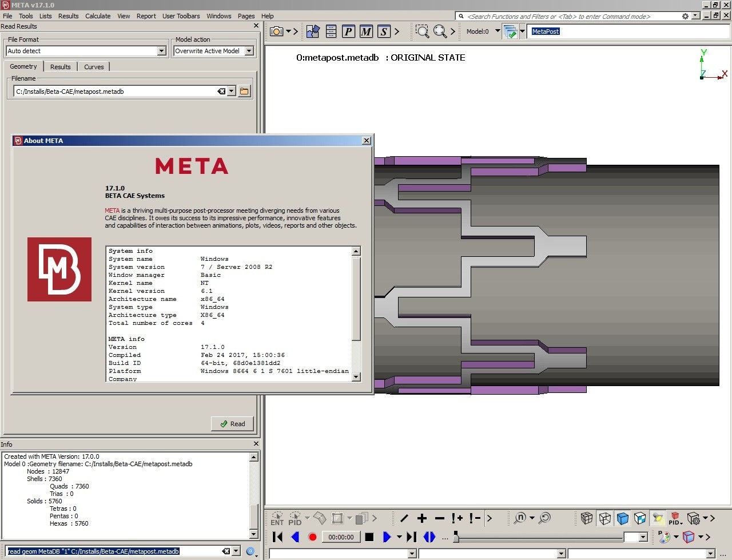Open the PID color cube menu

coord(675,518)
